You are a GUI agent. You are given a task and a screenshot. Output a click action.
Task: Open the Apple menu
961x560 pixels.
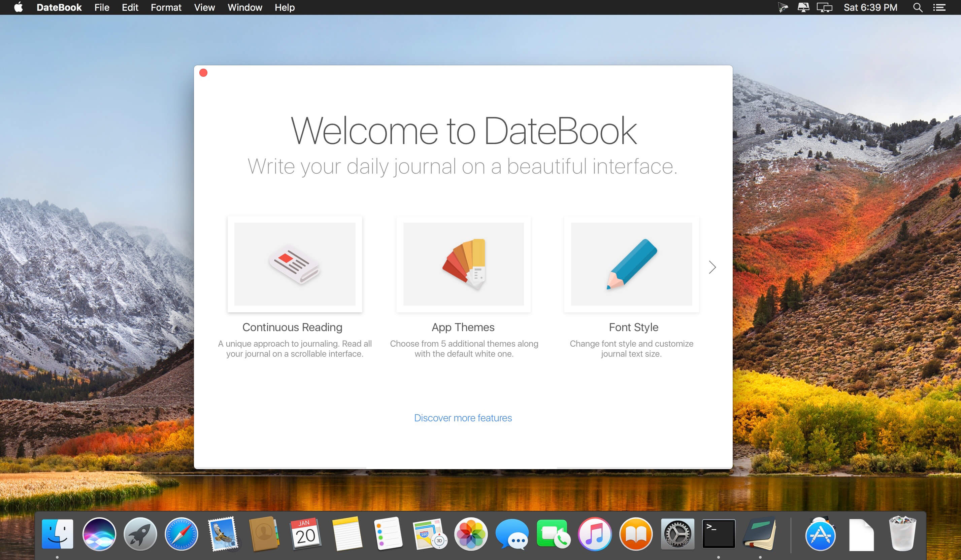point(18,7)
